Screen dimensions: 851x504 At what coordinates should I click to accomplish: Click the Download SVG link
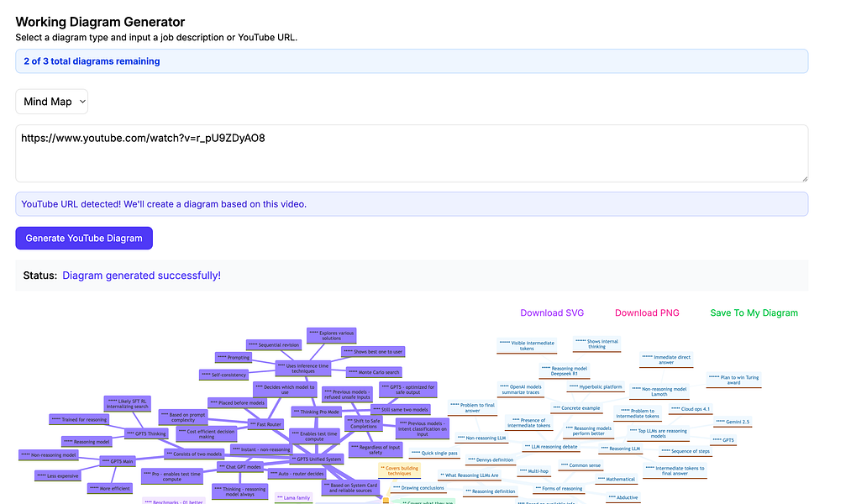(551, 312)
